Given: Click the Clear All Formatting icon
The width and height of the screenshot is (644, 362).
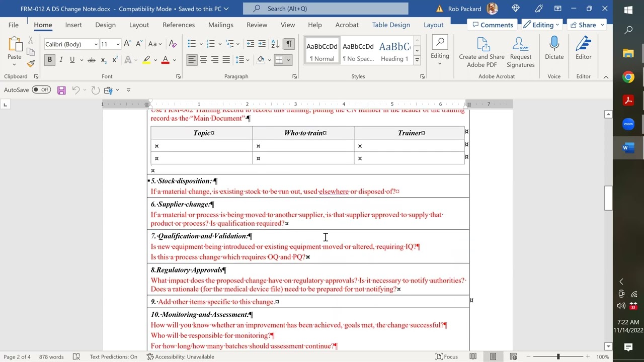Looking at the screenshot, I should [x=173, y=44].
